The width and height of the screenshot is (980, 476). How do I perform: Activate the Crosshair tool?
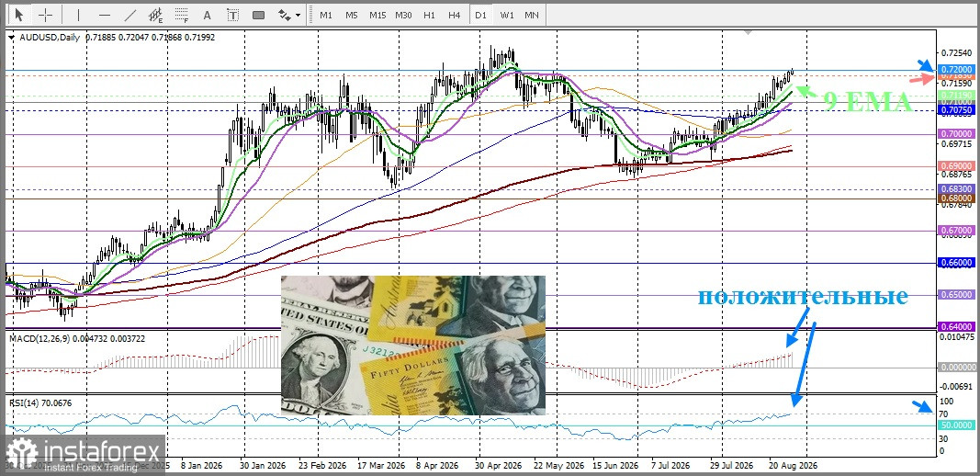click(46, 15)
